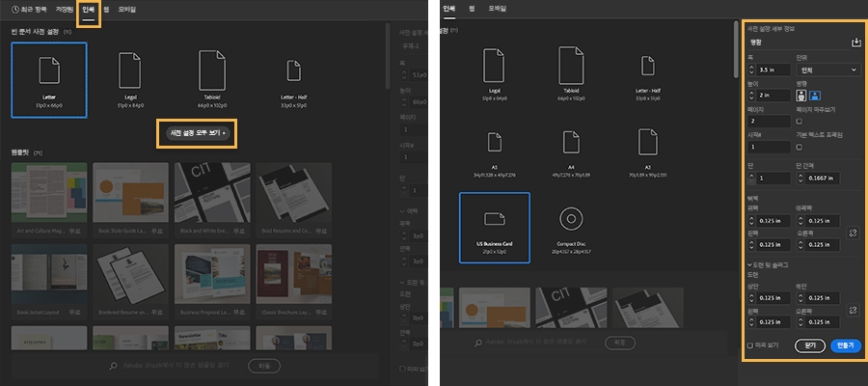Switch to 웹 tab in business card dialog
The width and height of the screenshot is (868, 386).
[472, 9]
